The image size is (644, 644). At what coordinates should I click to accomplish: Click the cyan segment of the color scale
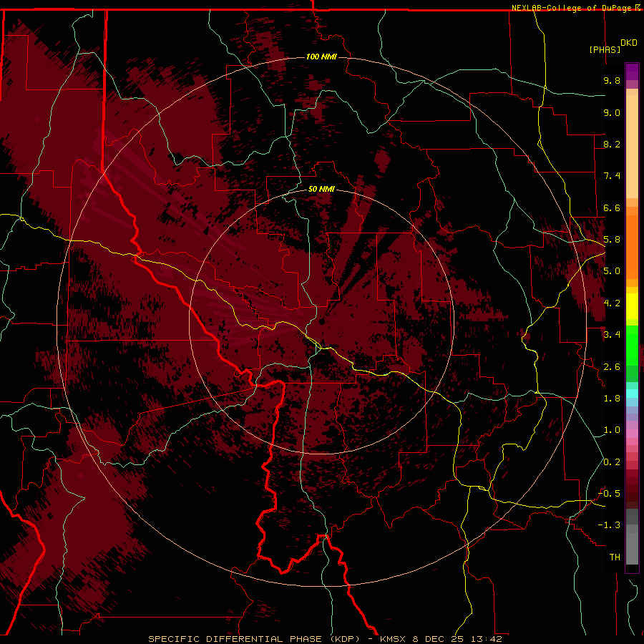632,394
